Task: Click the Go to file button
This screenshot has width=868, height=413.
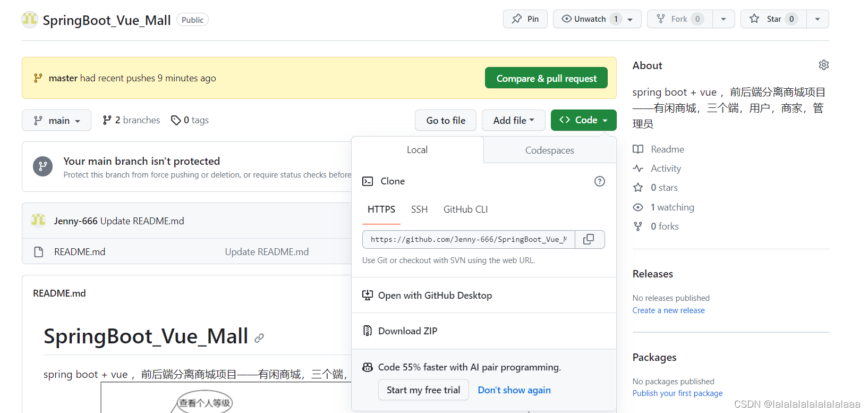Action: point(446,120)
